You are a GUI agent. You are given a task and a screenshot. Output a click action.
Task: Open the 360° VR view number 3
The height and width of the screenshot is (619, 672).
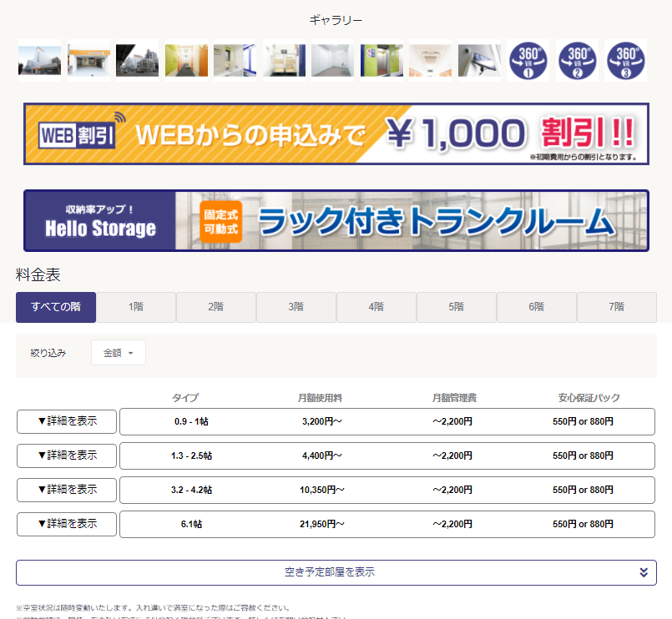pyautogui.click(x=625, y=60)
